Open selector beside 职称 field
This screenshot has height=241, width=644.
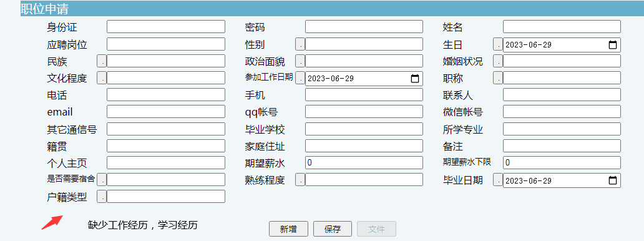pos(498,77)
